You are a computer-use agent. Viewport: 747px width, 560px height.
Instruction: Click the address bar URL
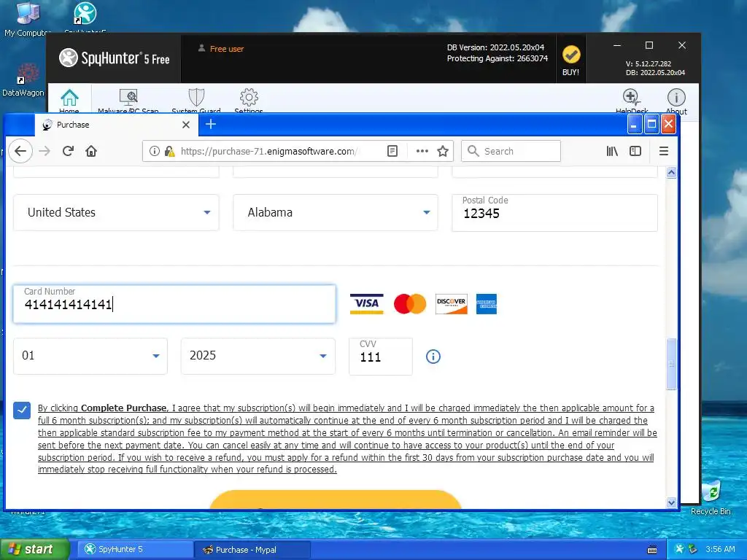(269, 151)
